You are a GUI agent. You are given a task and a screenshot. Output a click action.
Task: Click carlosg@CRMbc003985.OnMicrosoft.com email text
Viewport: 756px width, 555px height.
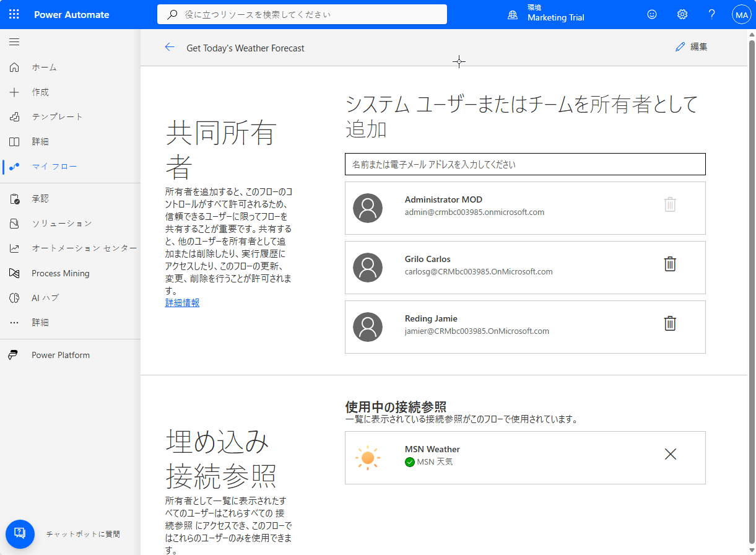coord(479,272)
